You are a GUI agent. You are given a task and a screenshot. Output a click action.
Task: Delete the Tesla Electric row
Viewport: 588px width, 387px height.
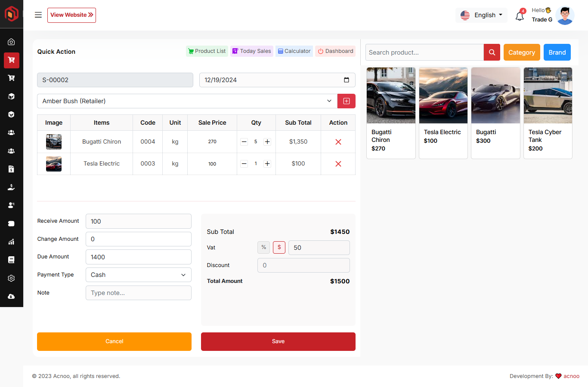[x=338, y=164]
